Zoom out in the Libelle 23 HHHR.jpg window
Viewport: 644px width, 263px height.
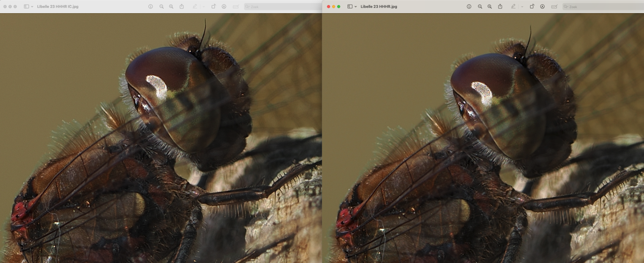coord(480,7)
